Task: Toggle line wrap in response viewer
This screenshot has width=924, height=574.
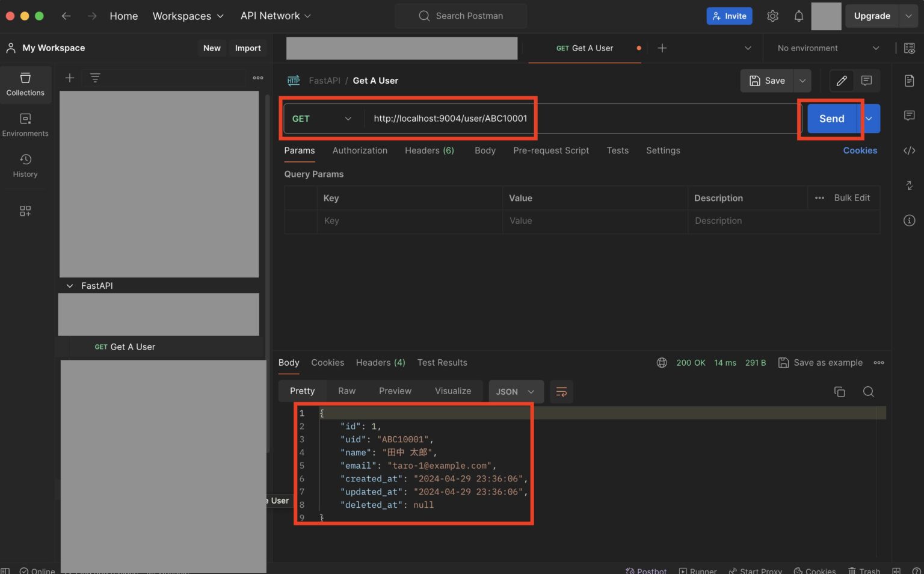Action: click(x=561, y=392)
